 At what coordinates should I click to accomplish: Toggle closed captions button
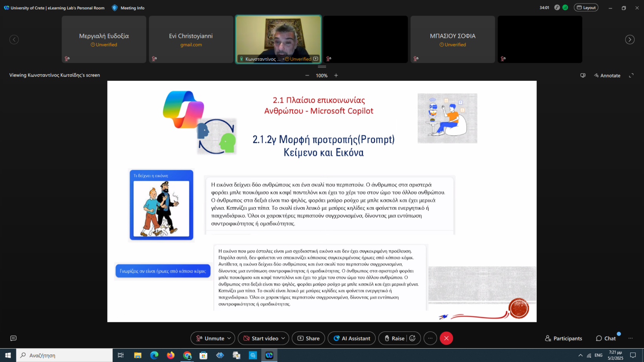(13, 338)
